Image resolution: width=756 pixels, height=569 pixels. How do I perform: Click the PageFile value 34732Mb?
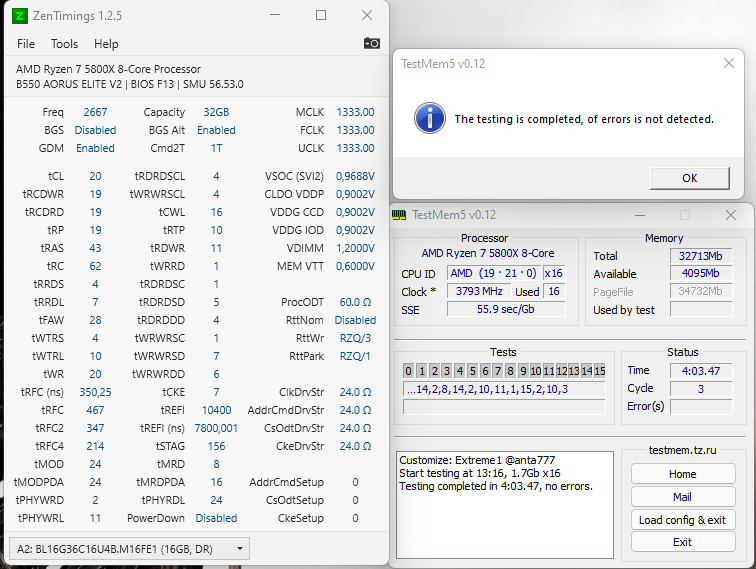(701, 291)
